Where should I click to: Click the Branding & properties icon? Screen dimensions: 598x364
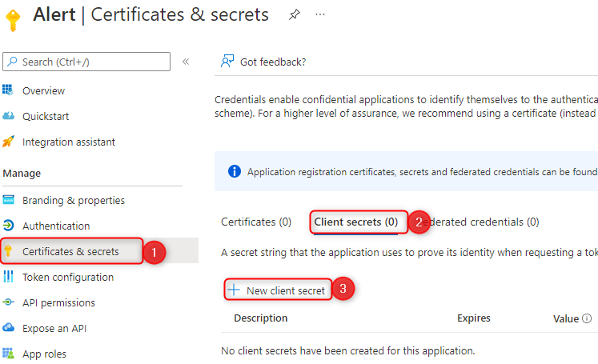point(9,200)
